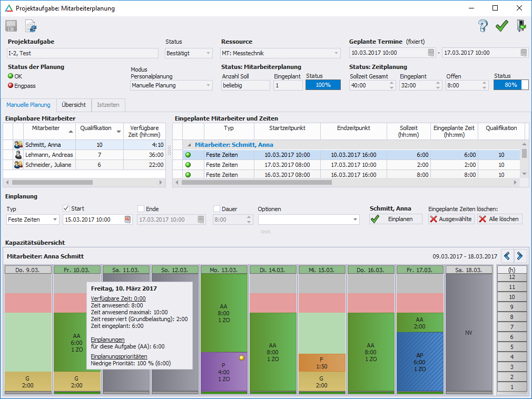Click the save disk icon in toolbar

[x=11, y=26]
